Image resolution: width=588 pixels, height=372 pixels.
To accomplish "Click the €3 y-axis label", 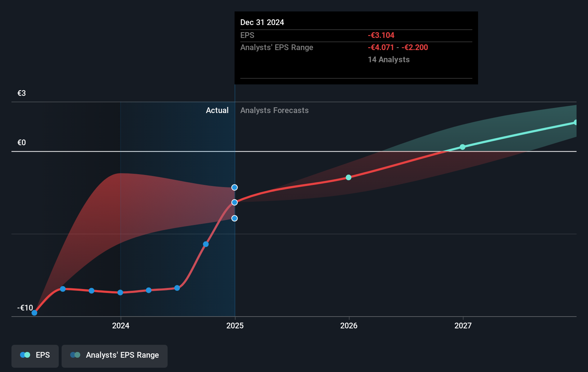I will [x=21, y=93].
